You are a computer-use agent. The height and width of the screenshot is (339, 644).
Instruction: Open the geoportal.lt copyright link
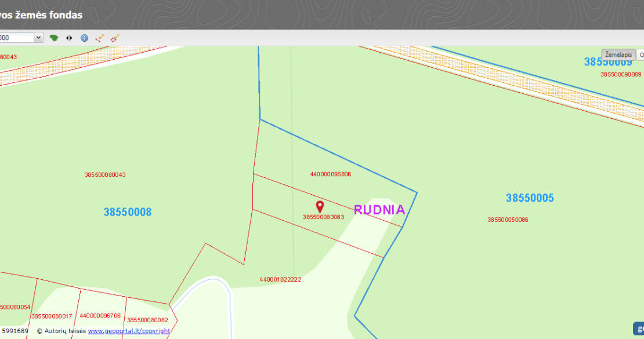point(129,331)
